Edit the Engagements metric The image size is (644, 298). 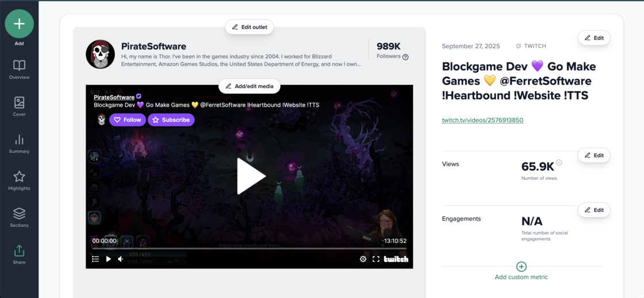click(593, 210)
